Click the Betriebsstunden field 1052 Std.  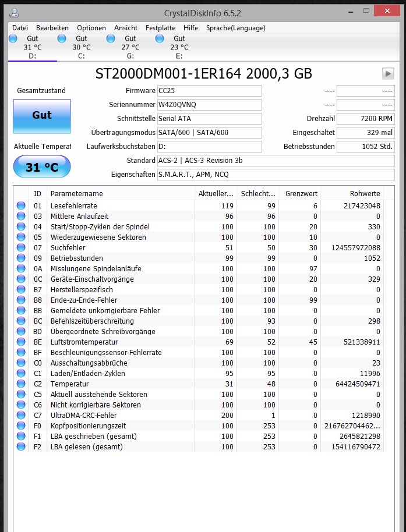pyautogui.click(x=366, y=147)
